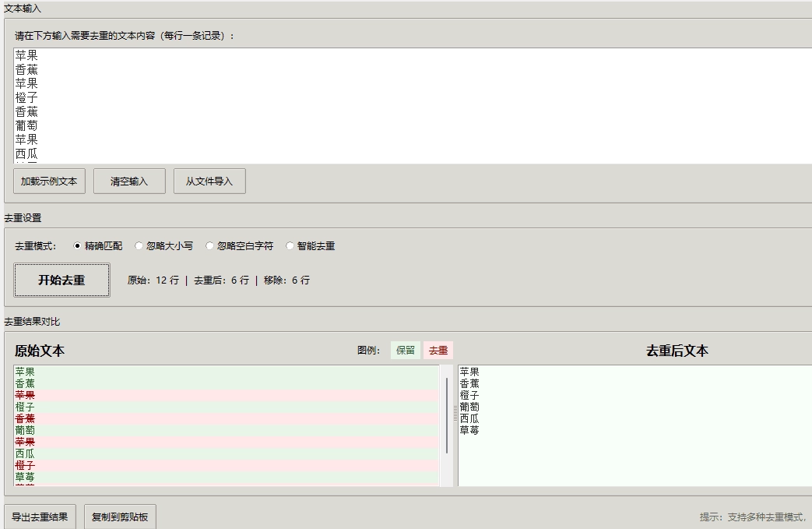Click the 原始: 12 行 statistics label
Viewport: 812px width, 529px height.
pos(153,280)
